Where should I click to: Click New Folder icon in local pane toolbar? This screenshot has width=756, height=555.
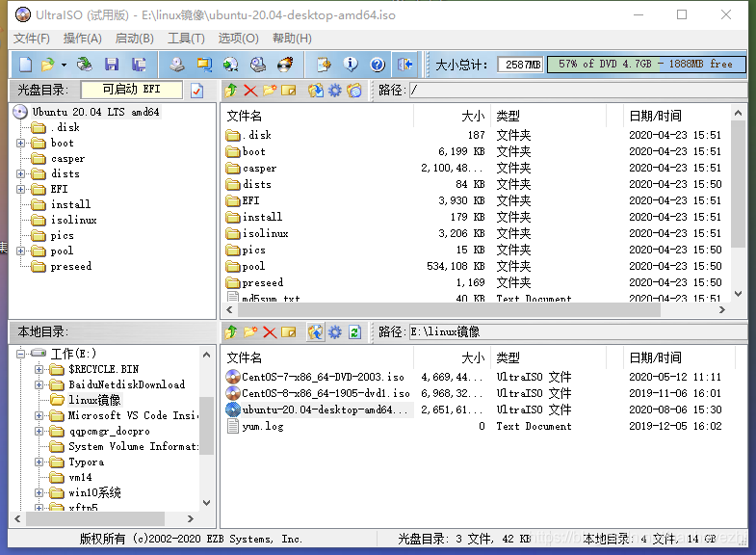click(x=250, y=332)
